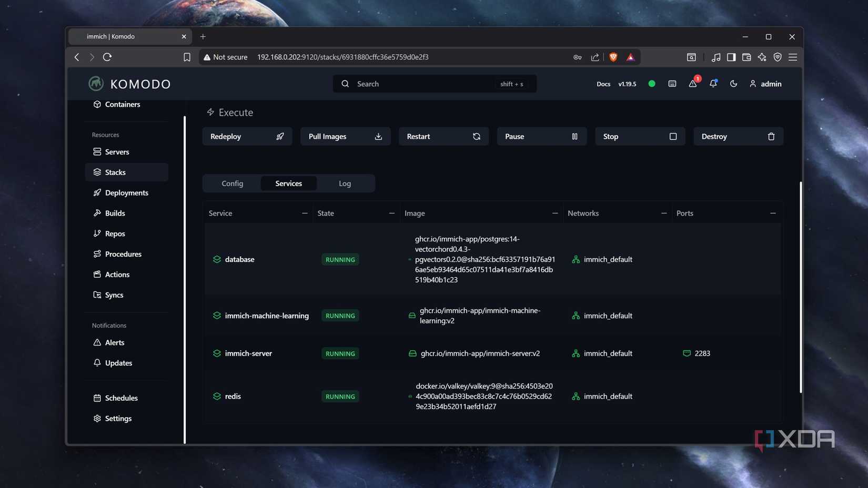This screenshot has width=868, height=488.
Task: Click the Redeploy button
Action: coord(247,136)
